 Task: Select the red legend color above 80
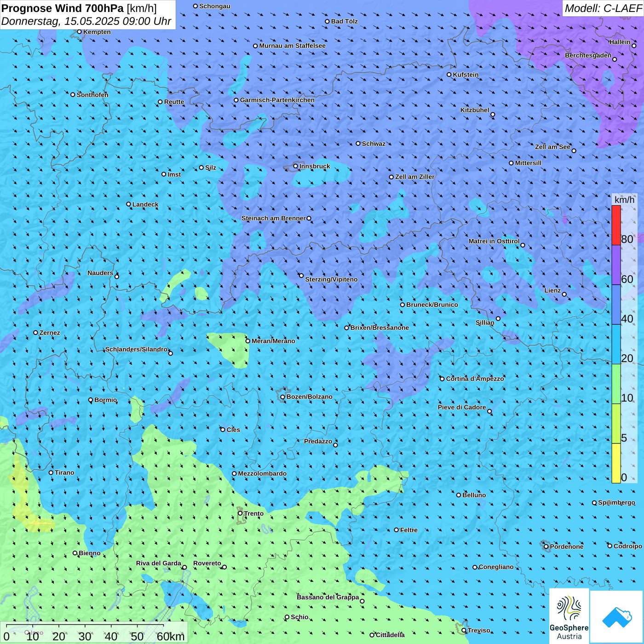pos(616,225)
